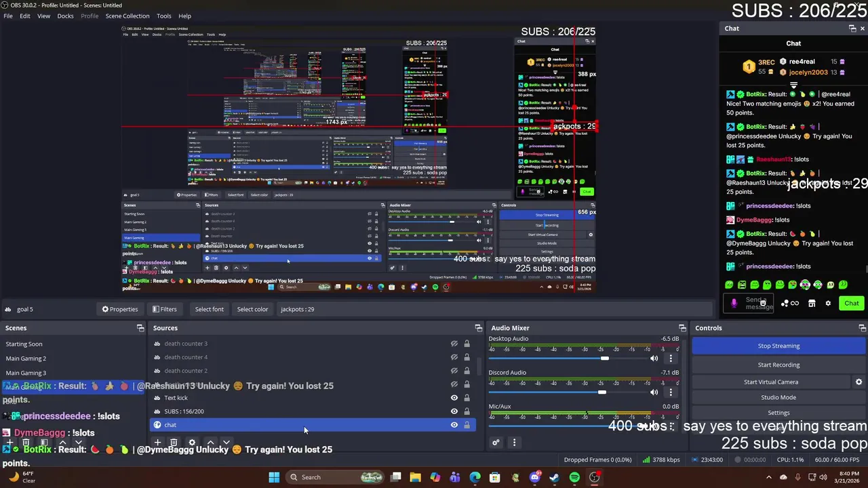Move selected source down with arrow
Viewport: 868px width, 488px height.
coord(226,443)
